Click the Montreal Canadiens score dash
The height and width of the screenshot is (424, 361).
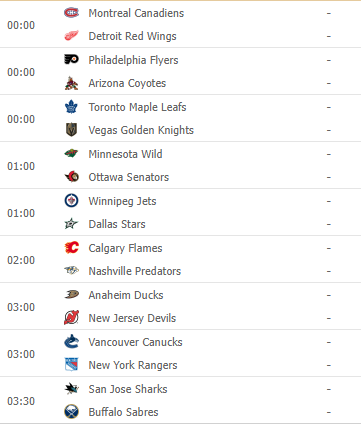tap(329, 13)
